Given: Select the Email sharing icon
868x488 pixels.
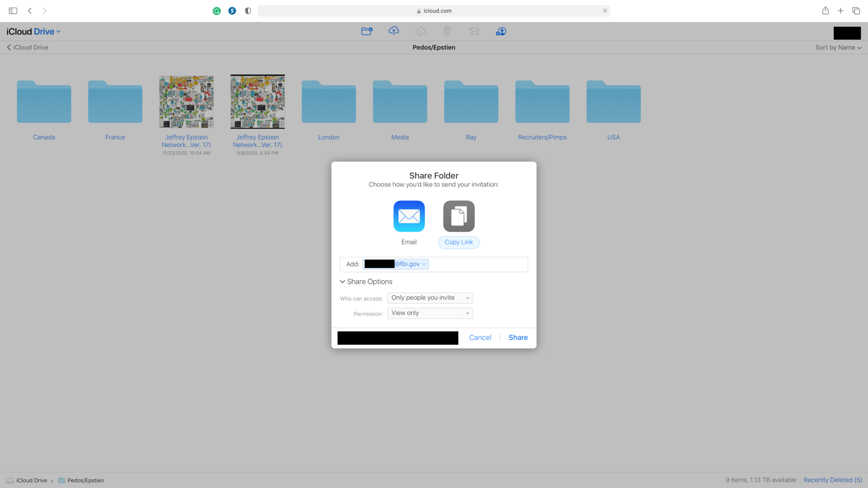Looking at the screenshot, I should (x=409, y=216).
